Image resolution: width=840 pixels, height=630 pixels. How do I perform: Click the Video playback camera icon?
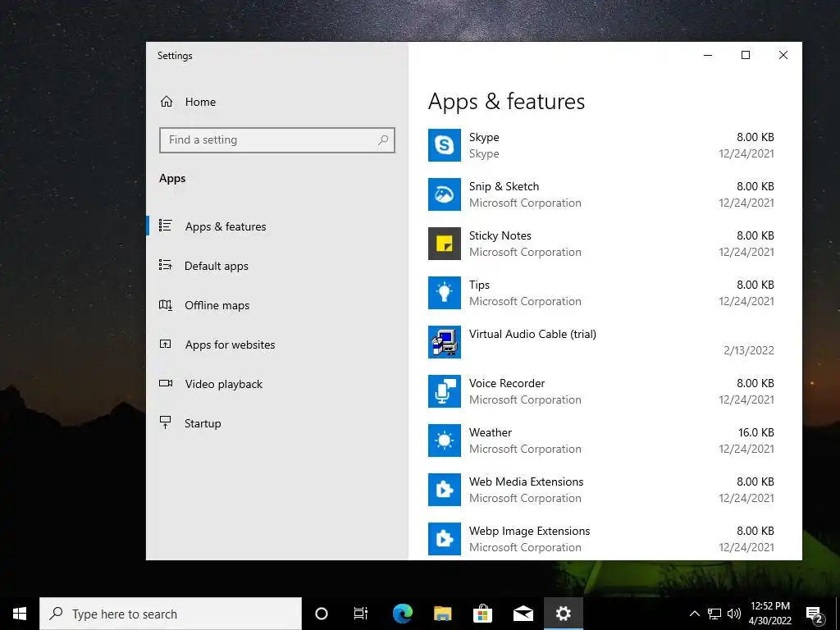(x=166, y=383)
